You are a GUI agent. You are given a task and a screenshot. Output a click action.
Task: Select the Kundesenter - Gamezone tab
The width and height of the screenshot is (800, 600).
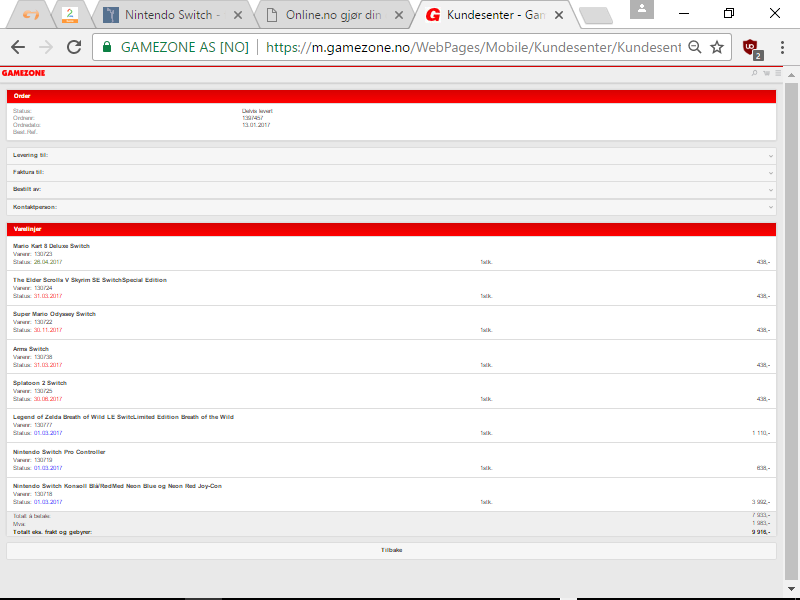tap(495, 15)
